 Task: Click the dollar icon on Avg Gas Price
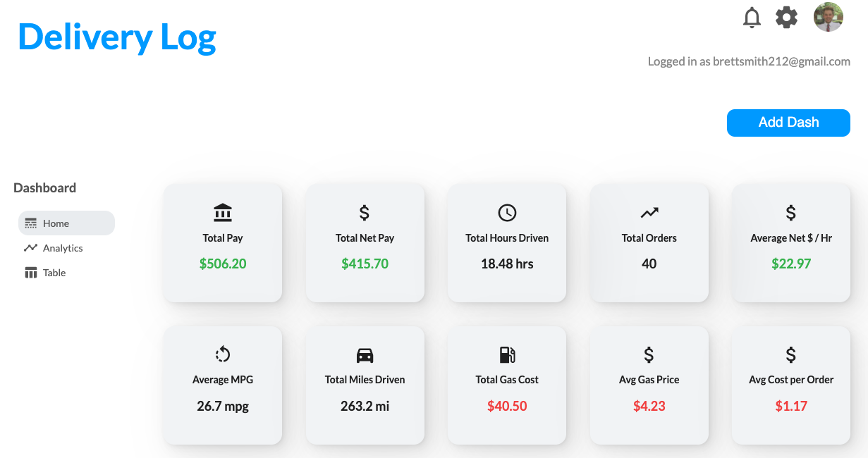click(649, 354)
